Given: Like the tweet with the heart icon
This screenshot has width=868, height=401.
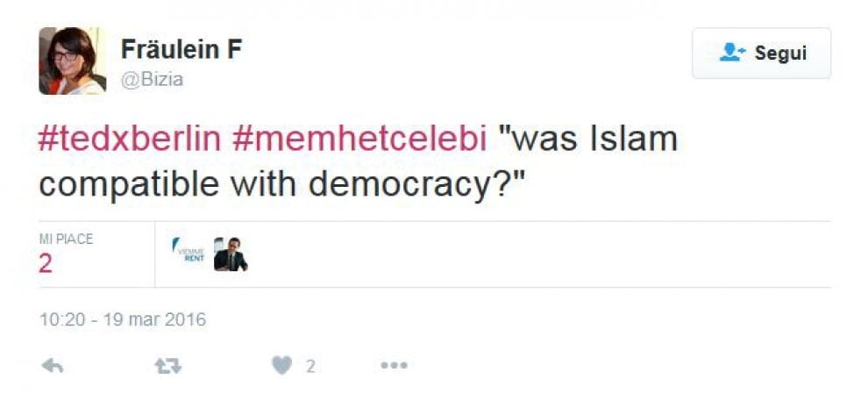Looking at the screenshot, I should (281, 366).
